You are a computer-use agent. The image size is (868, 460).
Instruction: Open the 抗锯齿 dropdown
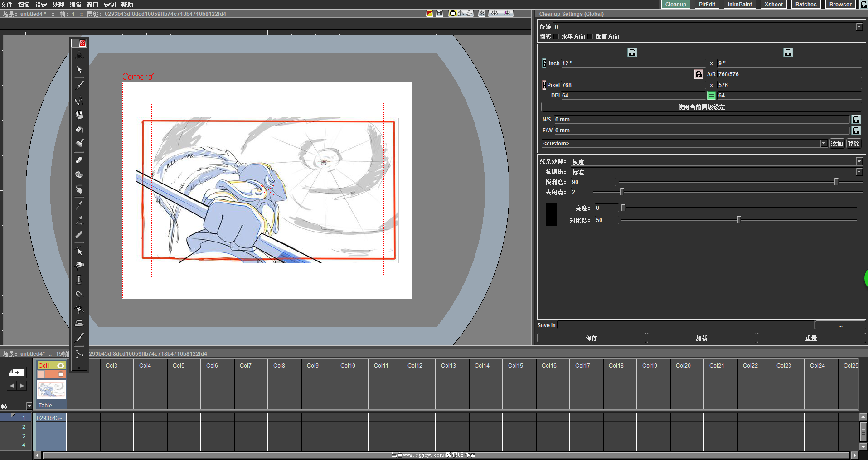pyautogui.click(x=859, y=172)
